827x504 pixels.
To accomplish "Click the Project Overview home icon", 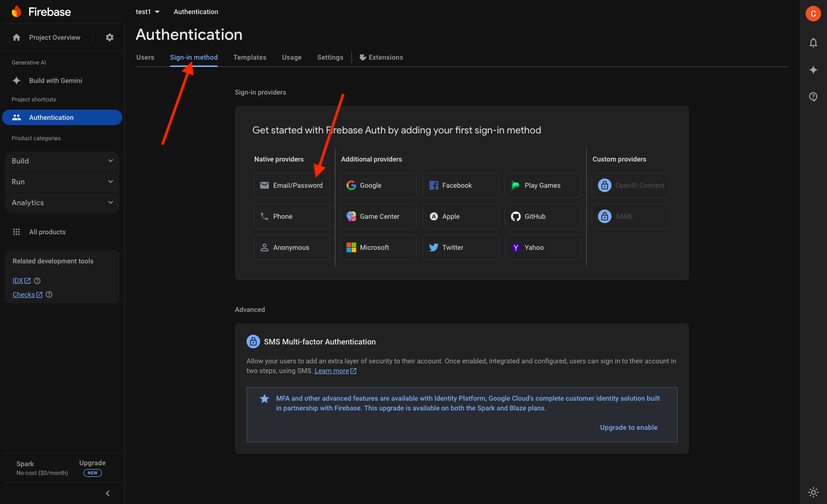I will click(x=17, y=37).
